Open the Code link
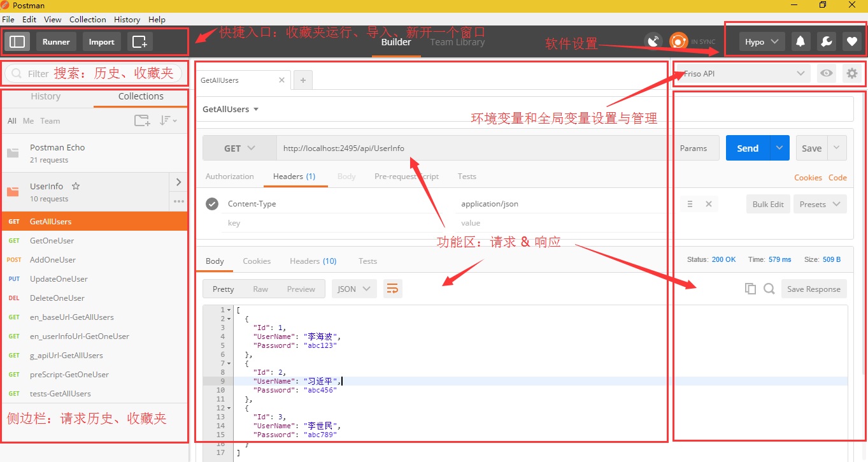This screenshot has height=462, width=868. point(837,178)
